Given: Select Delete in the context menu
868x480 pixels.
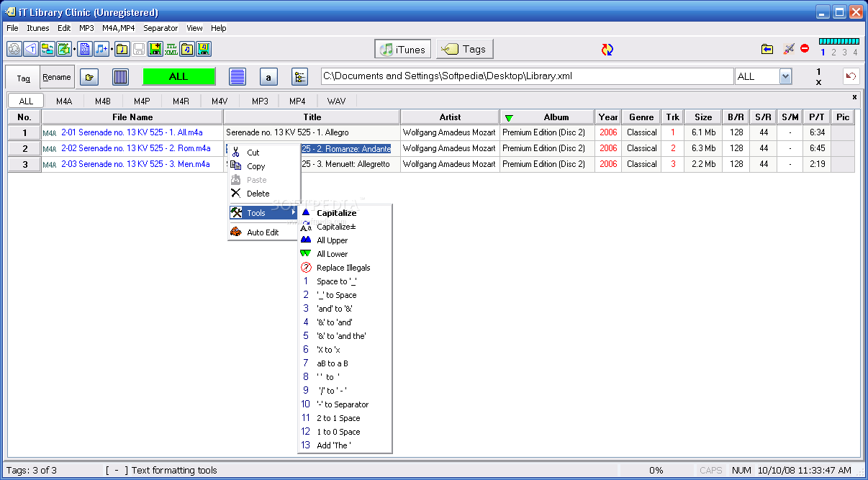Looking at the screenshot, I should [x=263, y=194].
